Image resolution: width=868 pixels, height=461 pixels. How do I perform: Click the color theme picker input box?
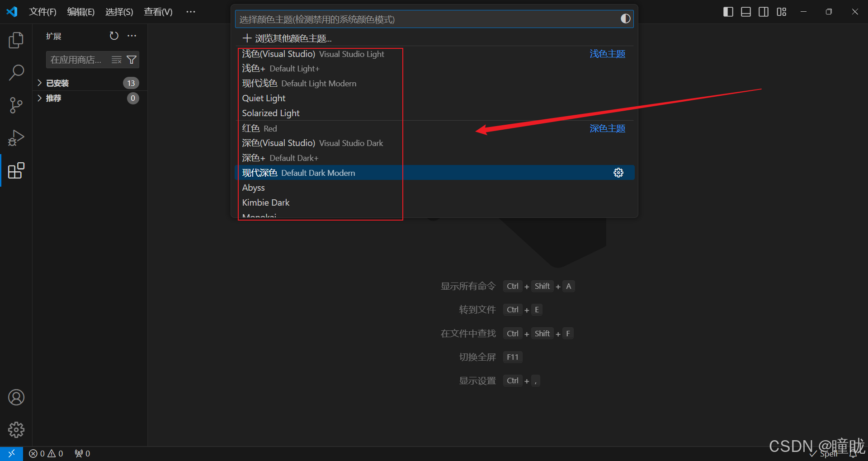click(434, 19)
